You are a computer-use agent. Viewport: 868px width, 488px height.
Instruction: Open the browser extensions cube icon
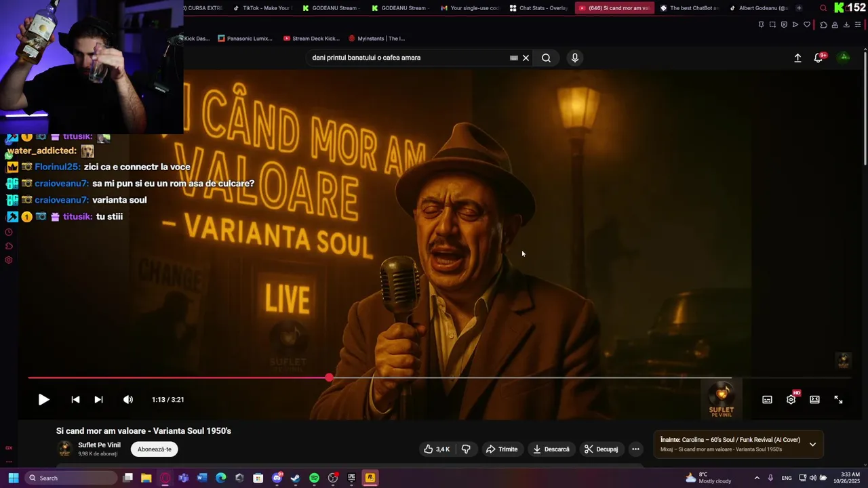tap(823, 24)
